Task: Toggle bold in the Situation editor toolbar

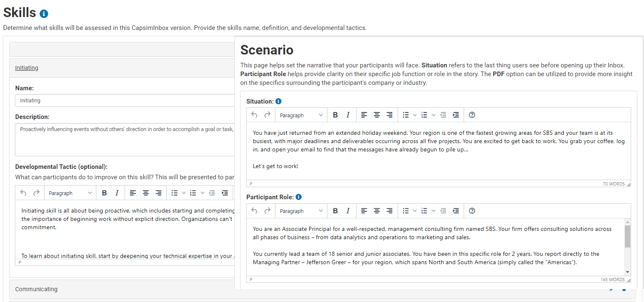Action: point(335,115)
